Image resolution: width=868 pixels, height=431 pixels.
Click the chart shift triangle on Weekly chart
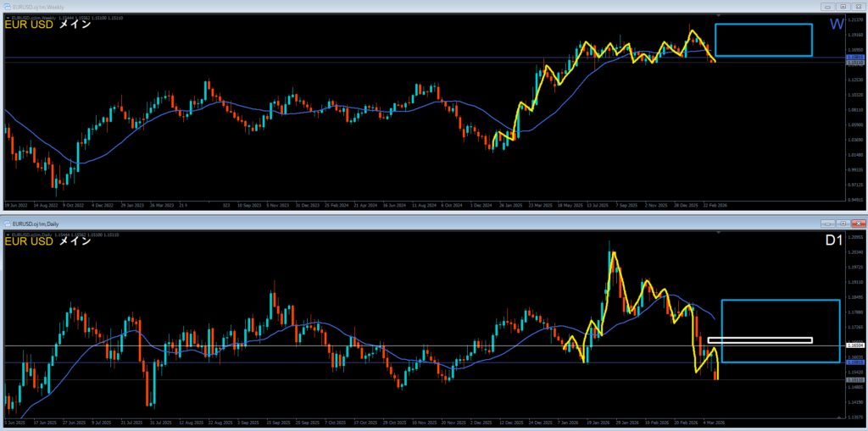718,16
